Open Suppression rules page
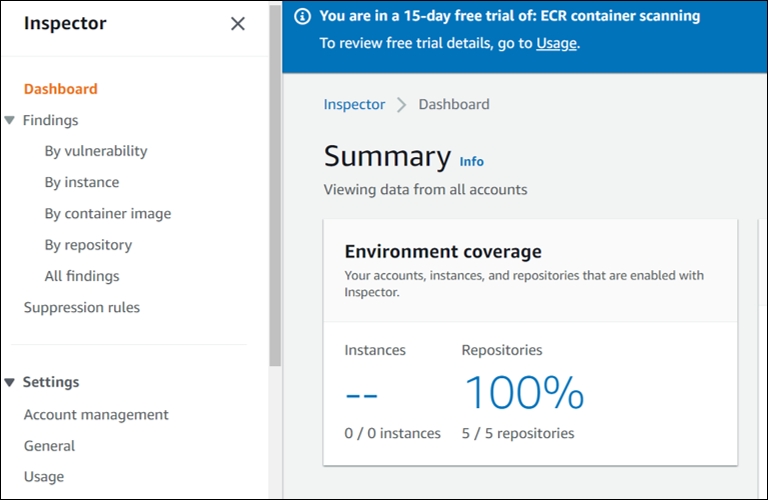 coord(82,307)
